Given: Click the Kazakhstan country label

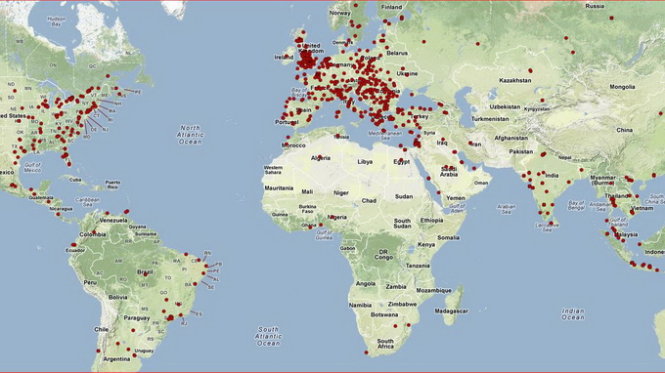Looking at the screenshot, I should tap(515, 80).
